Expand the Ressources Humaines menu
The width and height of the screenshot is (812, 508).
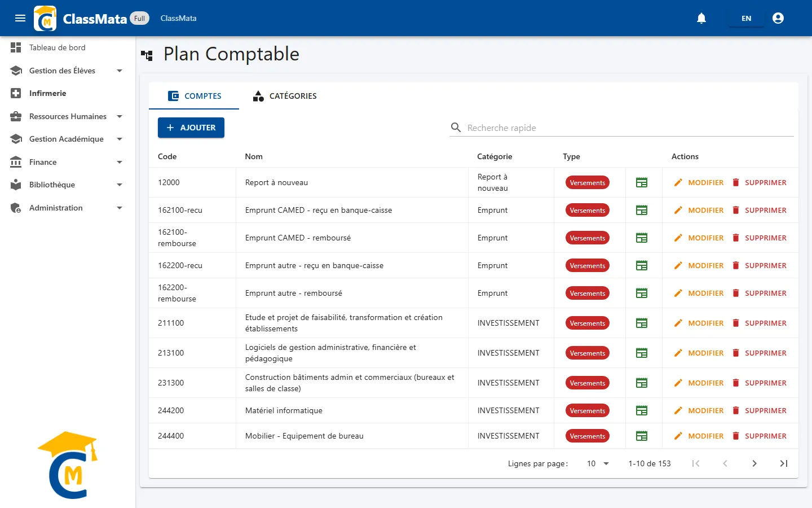(120, 116)
